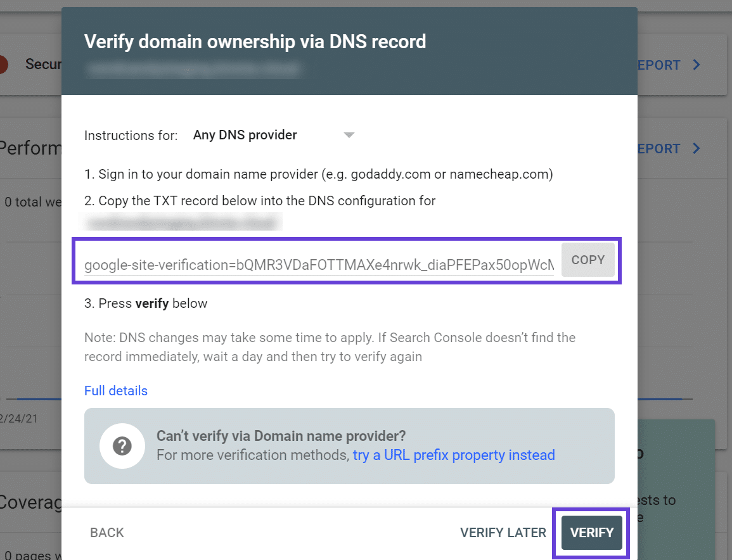Open the Full details link
This screenshot has height=560, width=732.
click(x=116, y=391)
